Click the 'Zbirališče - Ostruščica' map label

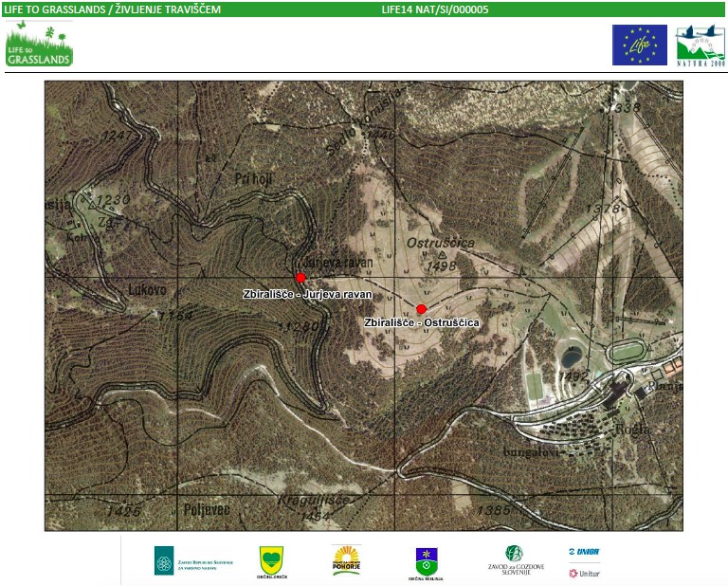[422, 322]
